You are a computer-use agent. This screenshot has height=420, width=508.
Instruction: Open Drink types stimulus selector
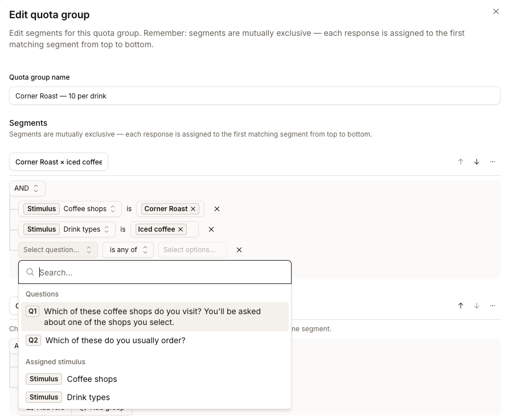coord(67,229)
